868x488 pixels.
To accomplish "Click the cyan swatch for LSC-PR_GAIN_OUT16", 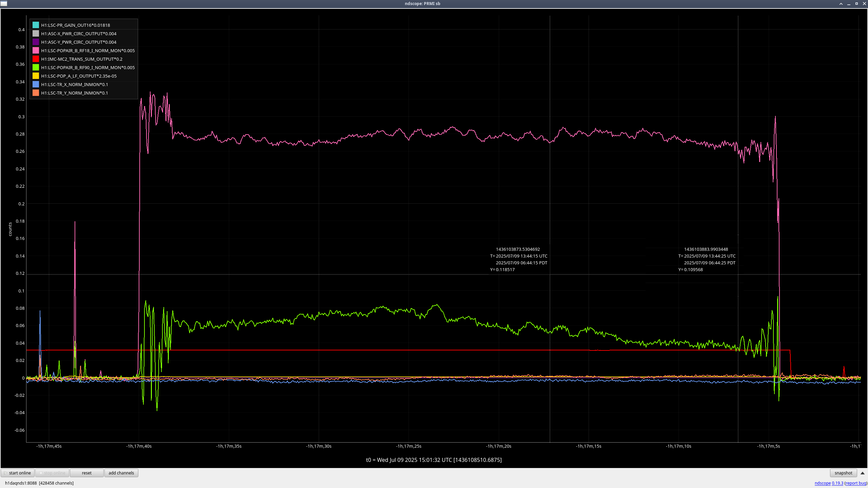I will point(36,25).
